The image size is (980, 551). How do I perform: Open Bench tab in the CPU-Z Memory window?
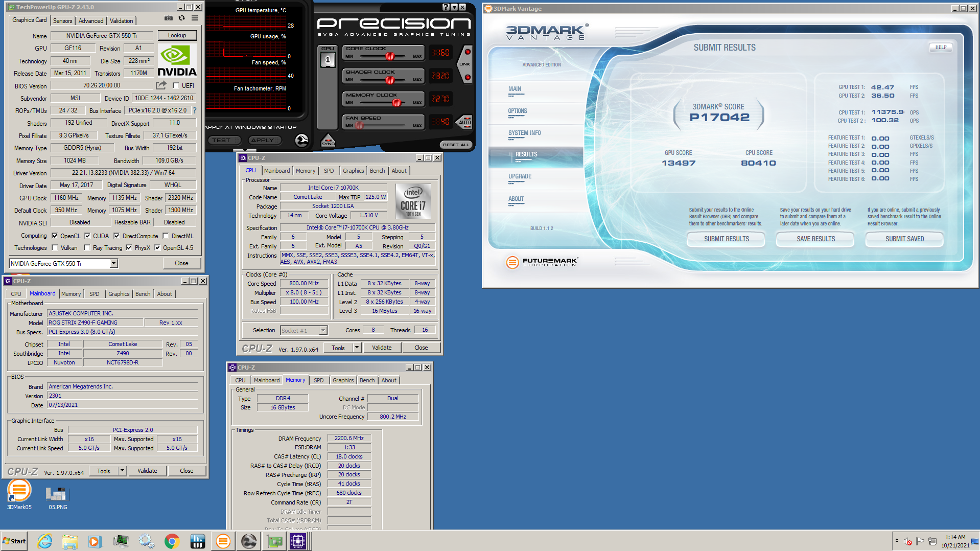click(x=367, y=380)
